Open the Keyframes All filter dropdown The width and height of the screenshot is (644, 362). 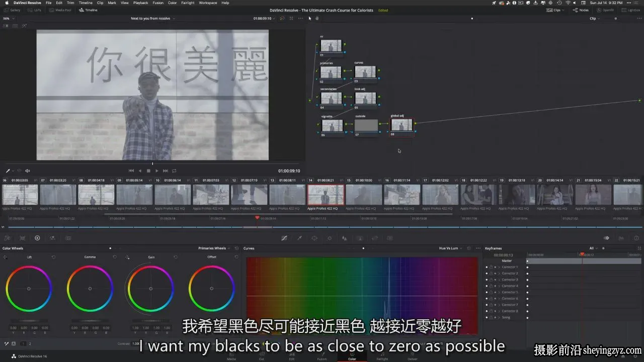pyautogui.click(x=594, y=248)
